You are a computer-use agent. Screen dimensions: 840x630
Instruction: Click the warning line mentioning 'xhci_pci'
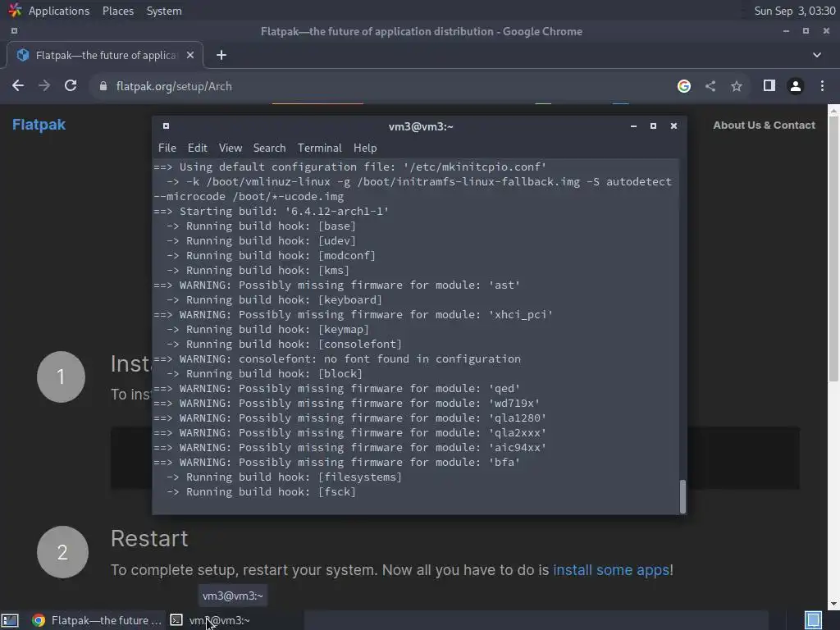353,314
